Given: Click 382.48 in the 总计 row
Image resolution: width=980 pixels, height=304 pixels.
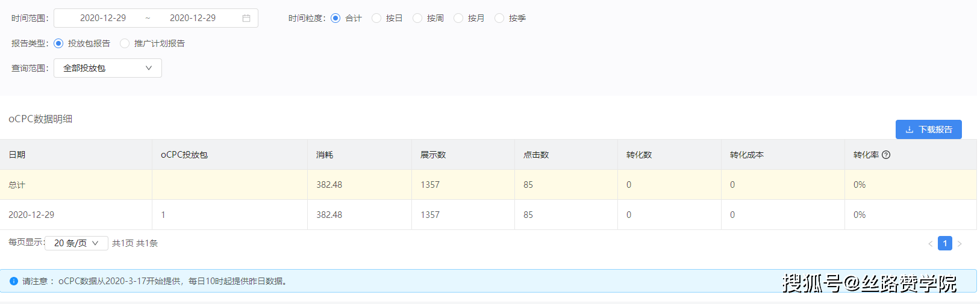Looking at the screenshot, I should (329, 185).
